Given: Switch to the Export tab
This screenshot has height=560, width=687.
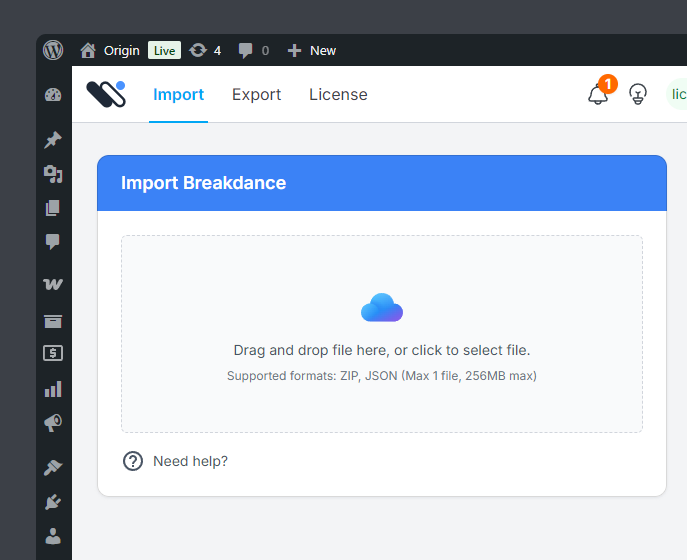Looking at the screenshot, I should (x=256, y=95).
